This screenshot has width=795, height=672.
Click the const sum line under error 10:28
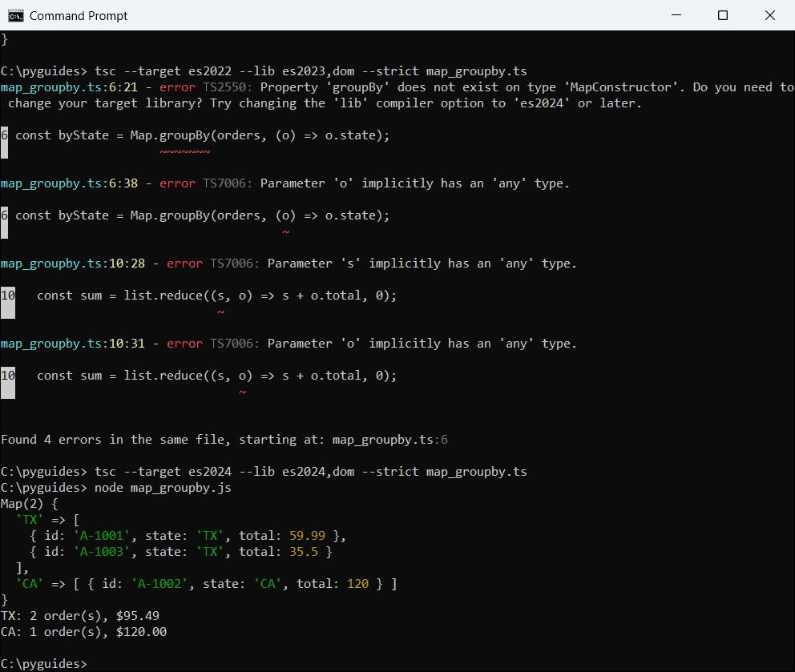point(216,296)
